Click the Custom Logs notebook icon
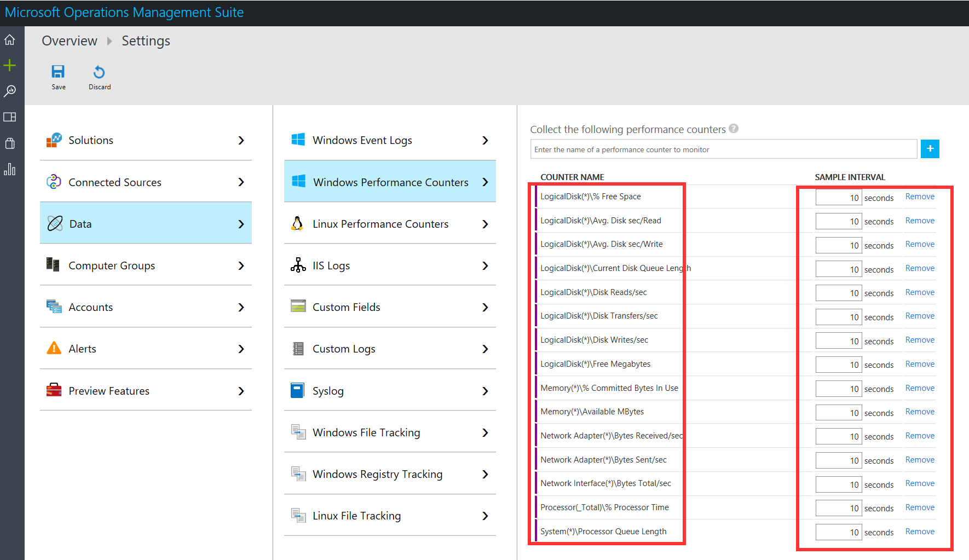The height and width of the screenshot is (560, 969). (x=298, y=349)
